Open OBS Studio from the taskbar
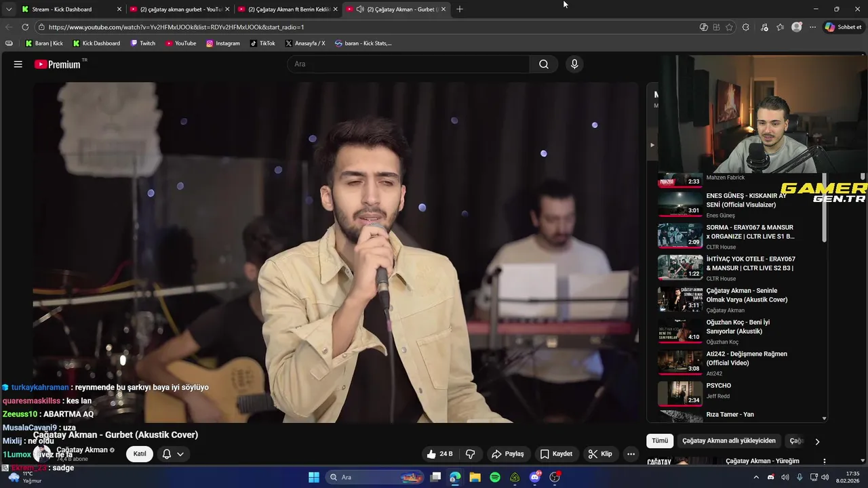868x488 pixels. (x=555, y=477)
